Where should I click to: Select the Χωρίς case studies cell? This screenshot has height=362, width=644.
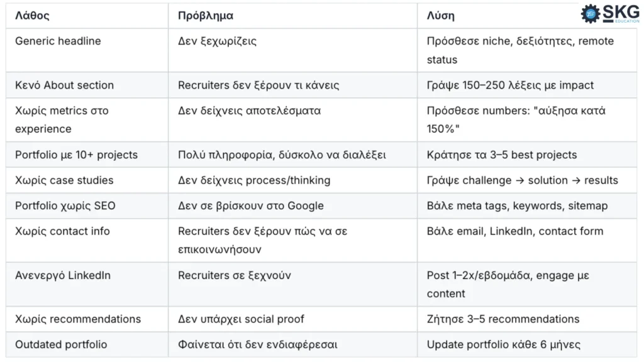(x=64, y=180)
